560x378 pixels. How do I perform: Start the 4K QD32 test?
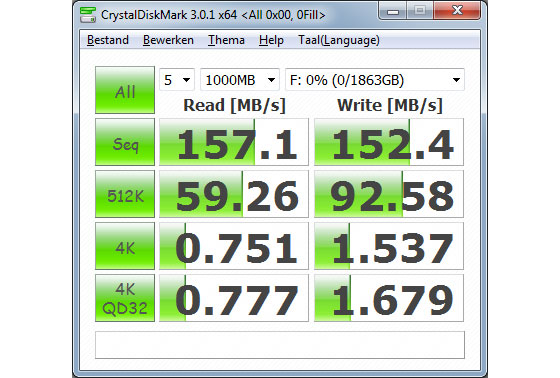[x=125, y=298]
